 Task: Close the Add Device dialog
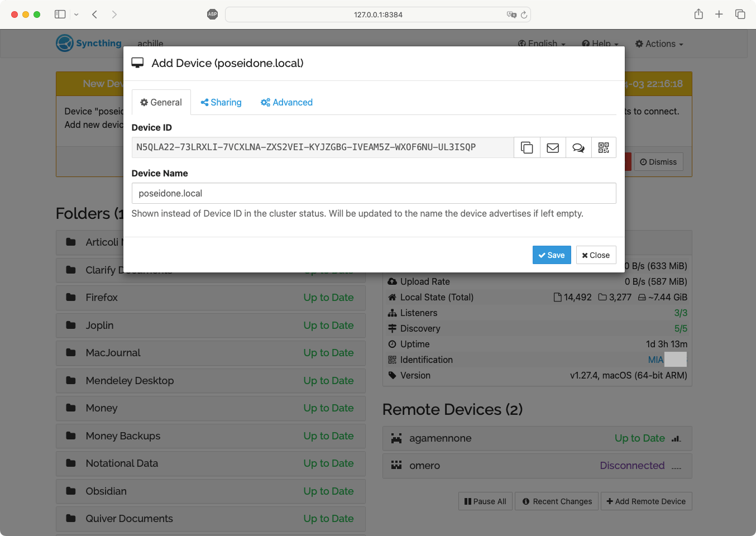(596, 255)
